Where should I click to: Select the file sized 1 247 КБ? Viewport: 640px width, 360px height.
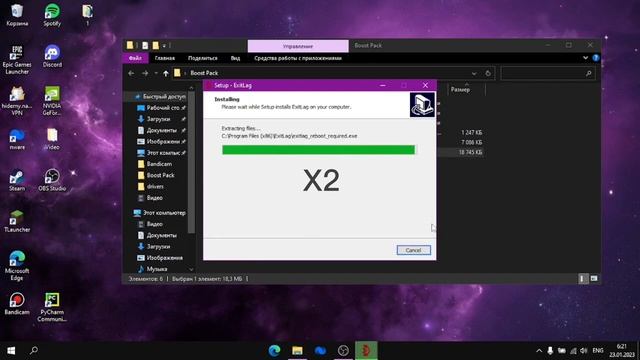pos(471,133)
